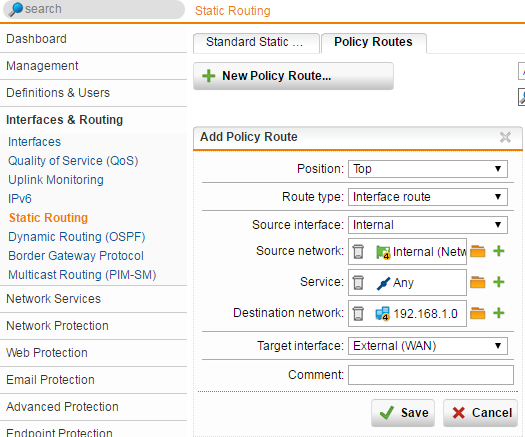525x437 pixels.
Task: Expand the Route type dropdown
Action: tap(428, 197)
